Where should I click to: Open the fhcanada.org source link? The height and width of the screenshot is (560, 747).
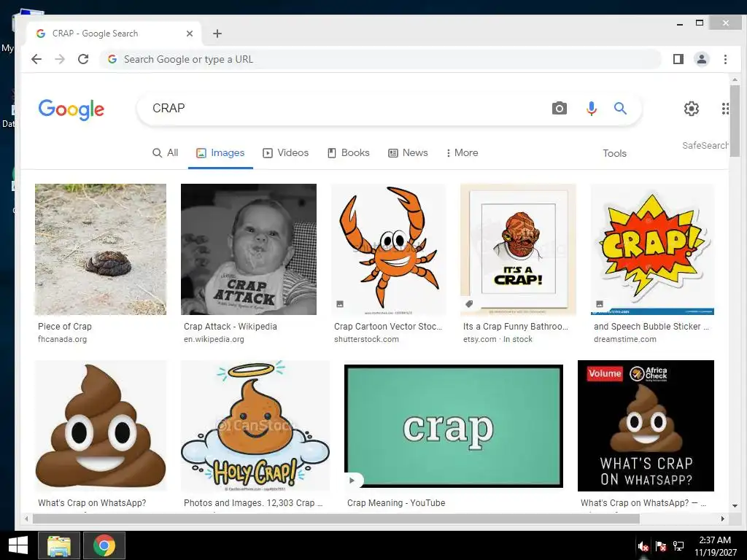tap(63, 340)
